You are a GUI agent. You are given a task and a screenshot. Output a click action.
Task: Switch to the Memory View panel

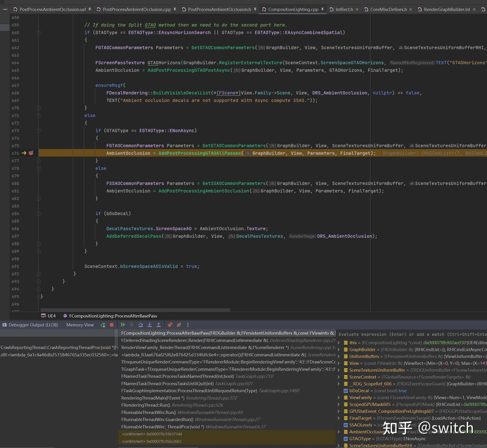tap(79, 325)
